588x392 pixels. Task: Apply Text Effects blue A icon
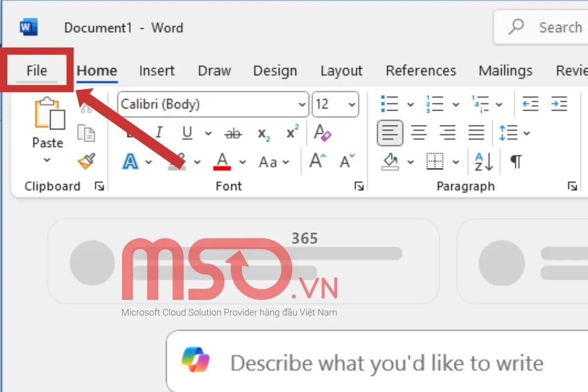point(130,161)
